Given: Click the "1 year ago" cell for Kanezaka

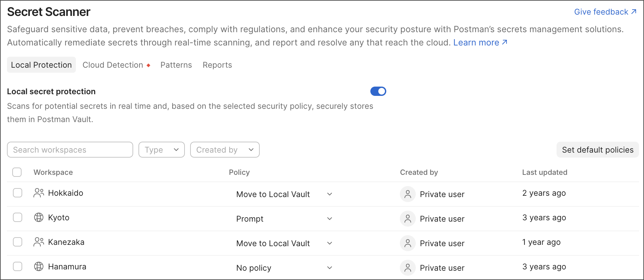Looking at the screenshot, I should click(x=541, y=242).
